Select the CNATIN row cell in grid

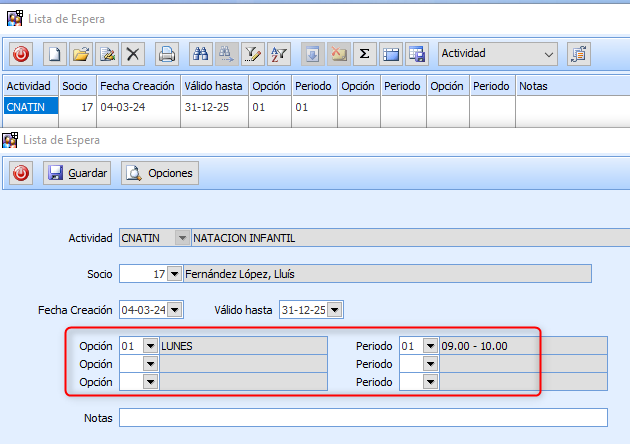pos(29,106)
